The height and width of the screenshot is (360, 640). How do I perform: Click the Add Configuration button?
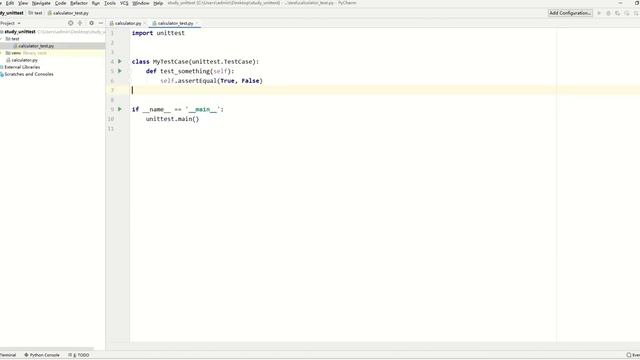click(570, 13)
